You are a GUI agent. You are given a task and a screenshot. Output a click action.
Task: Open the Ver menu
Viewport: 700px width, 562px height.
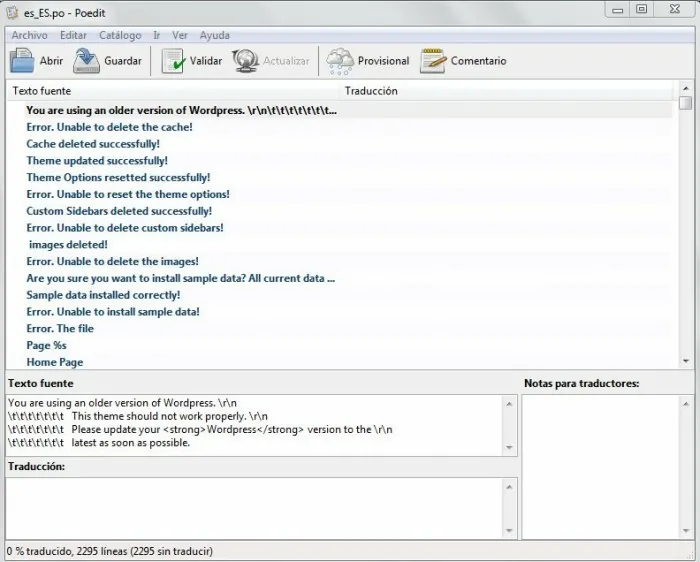click(x=179, y=35)
